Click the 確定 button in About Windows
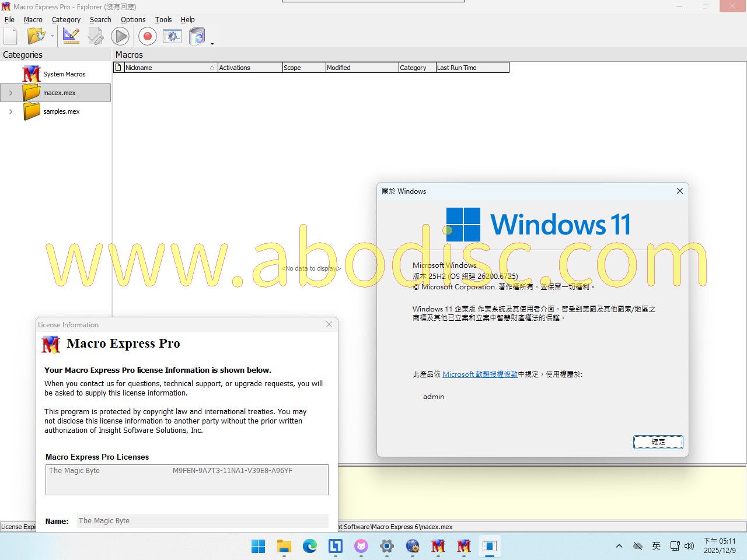The width and height of the screenshot is (747, 560). coord(658,442)
